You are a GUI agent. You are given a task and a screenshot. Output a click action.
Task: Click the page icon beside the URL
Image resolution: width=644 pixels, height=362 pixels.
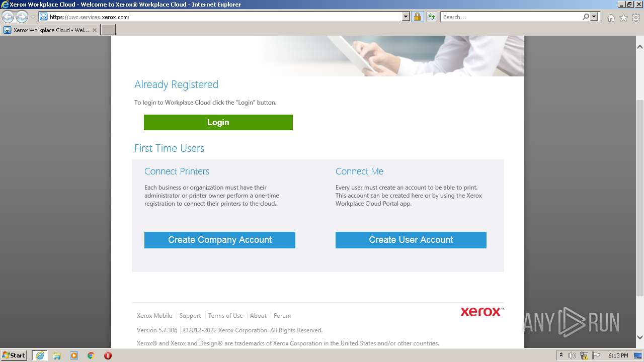pos(44,17)
